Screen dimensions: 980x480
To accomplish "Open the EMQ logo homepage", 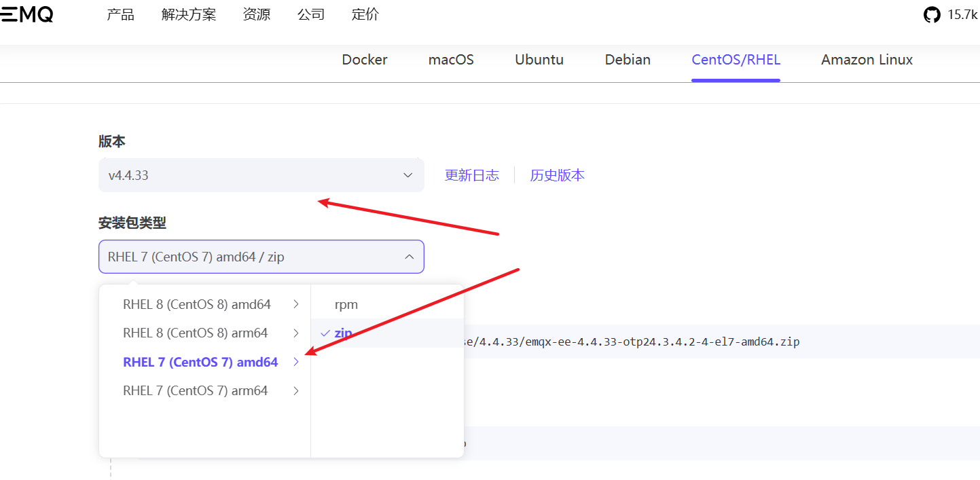I will (26, 15).
